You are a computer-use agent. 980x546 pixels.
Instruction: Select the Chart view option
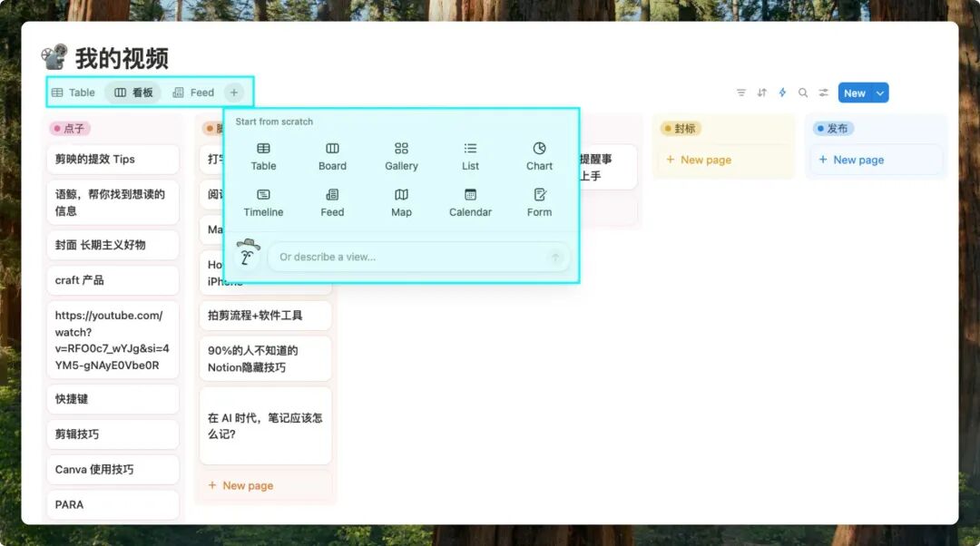pos(539,156)
